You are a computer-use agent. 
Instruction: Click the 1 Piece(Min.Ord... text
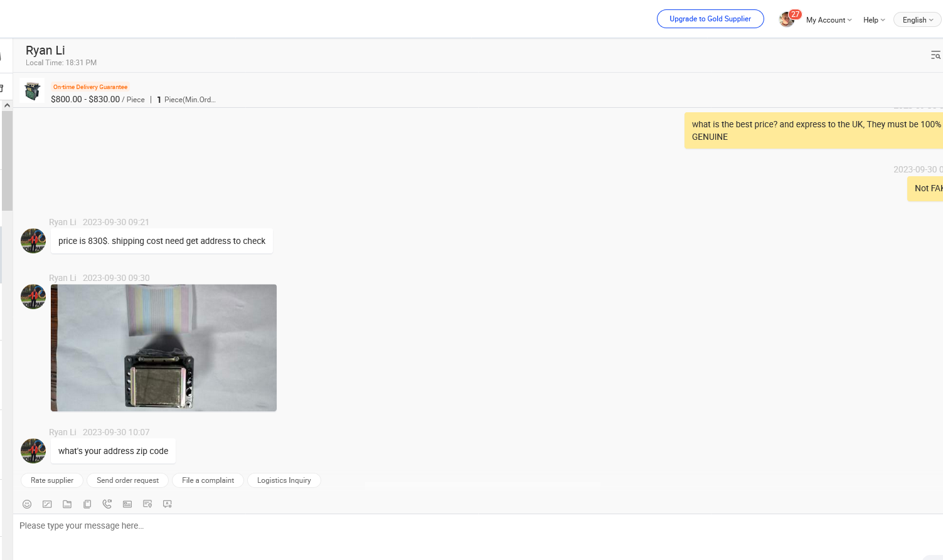[x=186, y=100]
